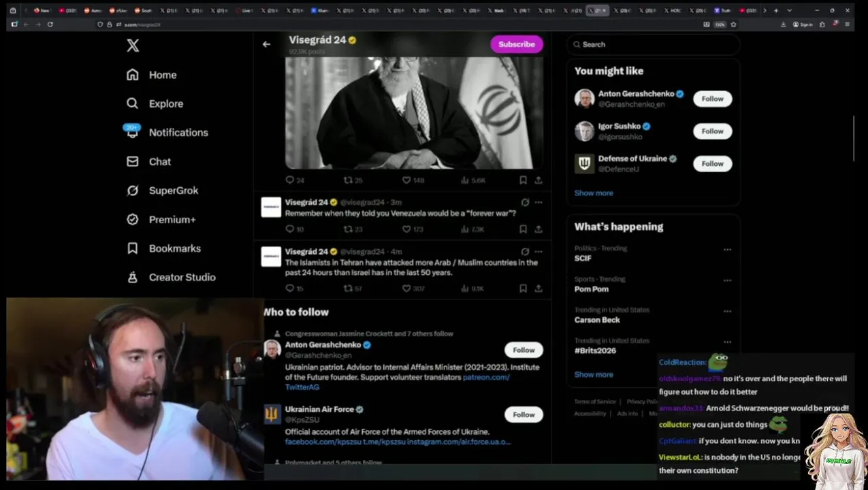This screenshot has width=868, height=490.
Task: Subscribe to Visegrád 24
Action: [517, 44]
